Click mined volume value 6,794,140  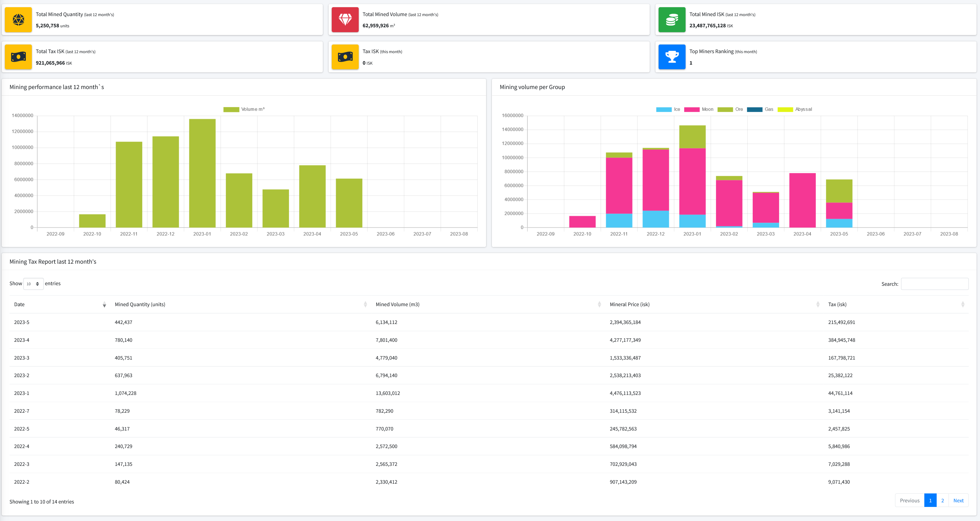click(x=387, y=375)
